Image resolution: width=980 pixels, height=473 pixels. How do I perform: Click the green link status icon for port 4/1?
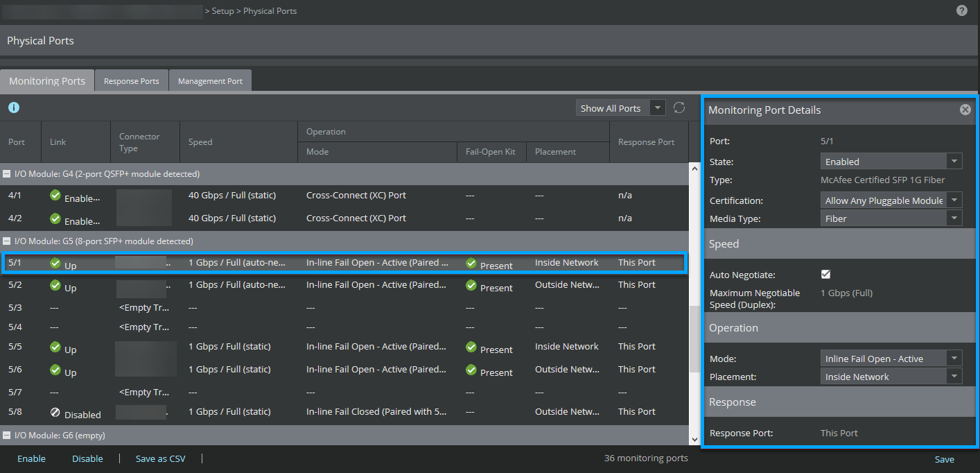coord(55,196)
